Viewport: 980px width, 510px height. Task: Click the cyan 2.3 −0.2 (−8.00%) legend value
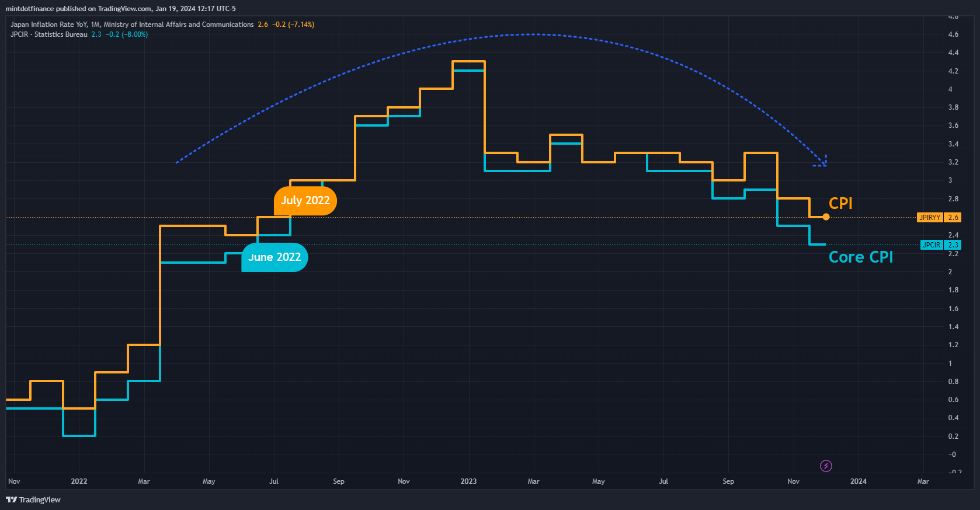pos(120,34)
